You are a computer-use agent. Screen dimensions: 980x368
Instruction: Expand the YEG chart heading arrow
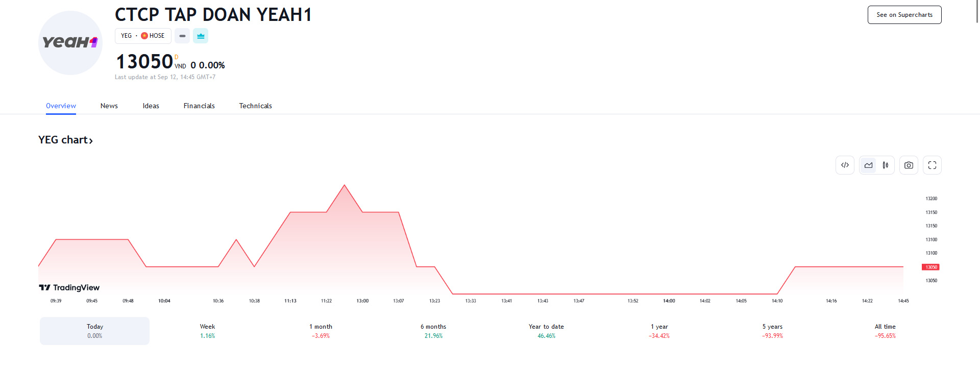click(x=91, y=140)
